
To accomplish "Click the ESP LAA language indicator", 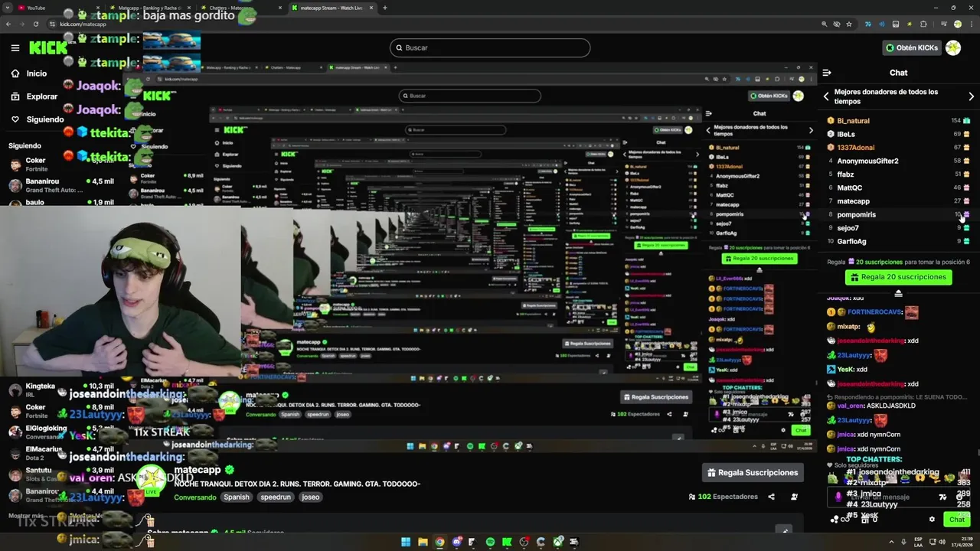I will click(x=918, y=542).
